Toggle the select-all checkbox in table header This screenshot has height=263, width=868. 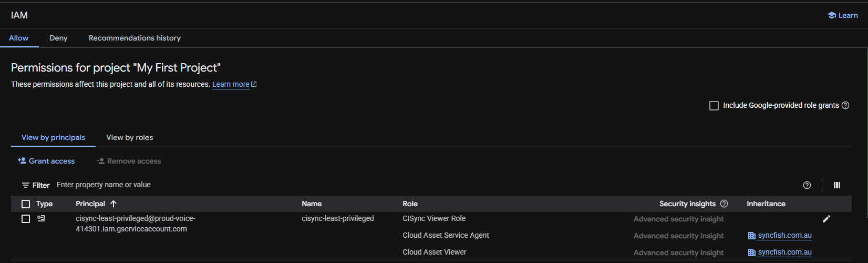click(x=26, y=204)
